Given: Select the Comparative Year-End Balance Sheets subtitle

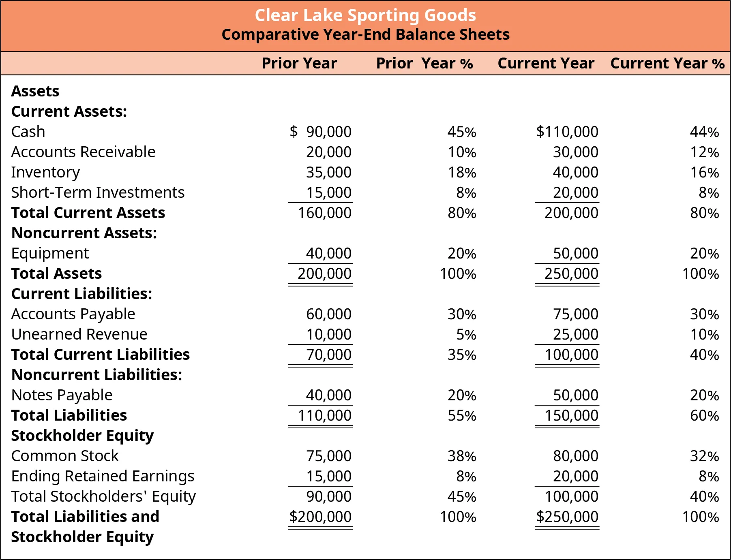Looking at the screenshot, I should [x=365, y=35].
